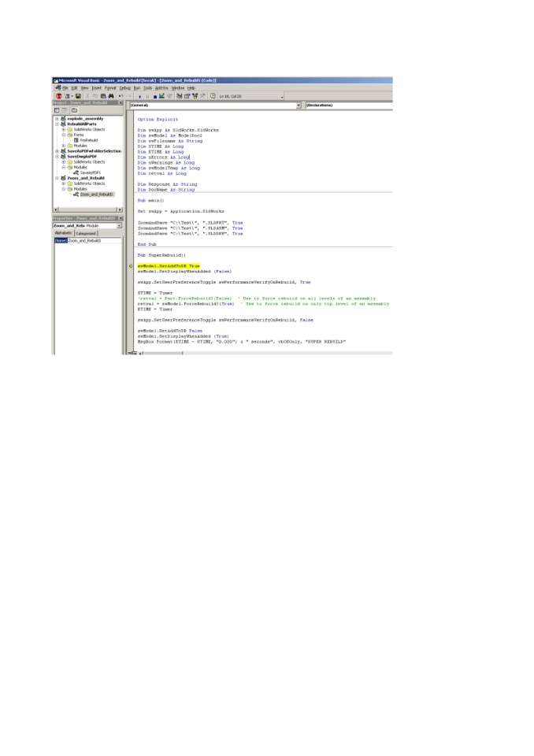Open the Format menu
Image resolution: width=534 pixels, height=756 pixels.
point(110,87)
